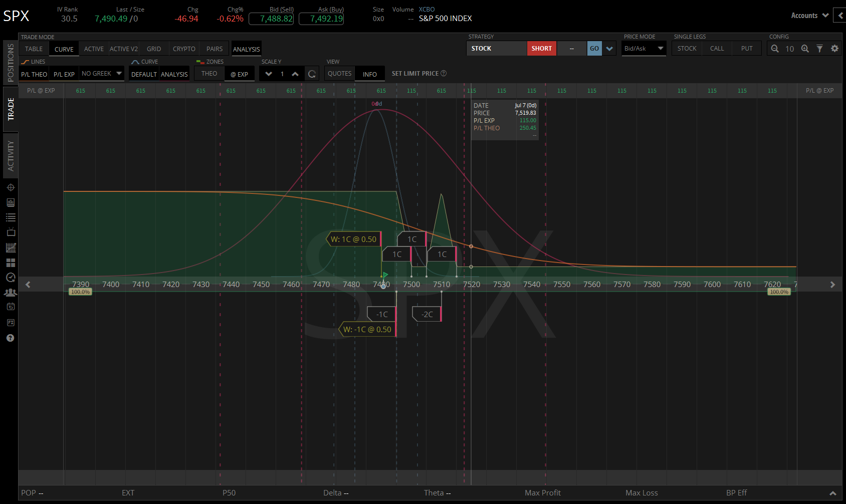Pan the price axis left with arrow
Screen dimensions: 846x504
(x=28, y=285)
